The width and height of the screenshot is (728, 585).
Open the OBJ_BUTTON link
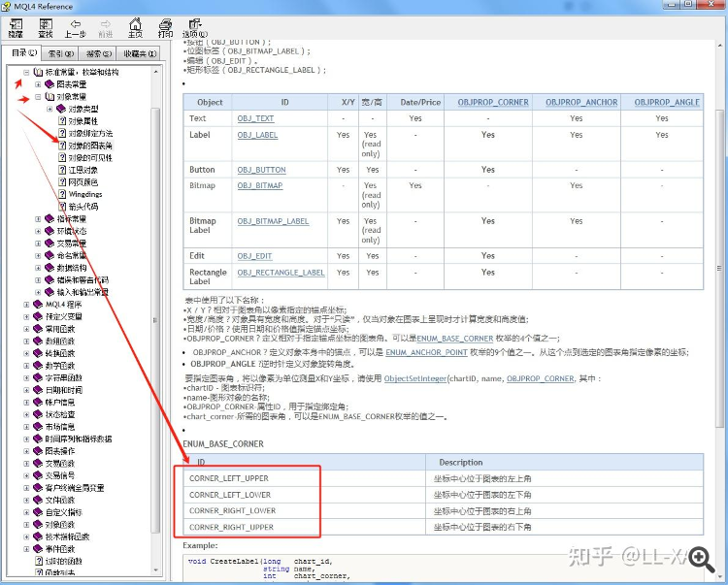[262, 170]
